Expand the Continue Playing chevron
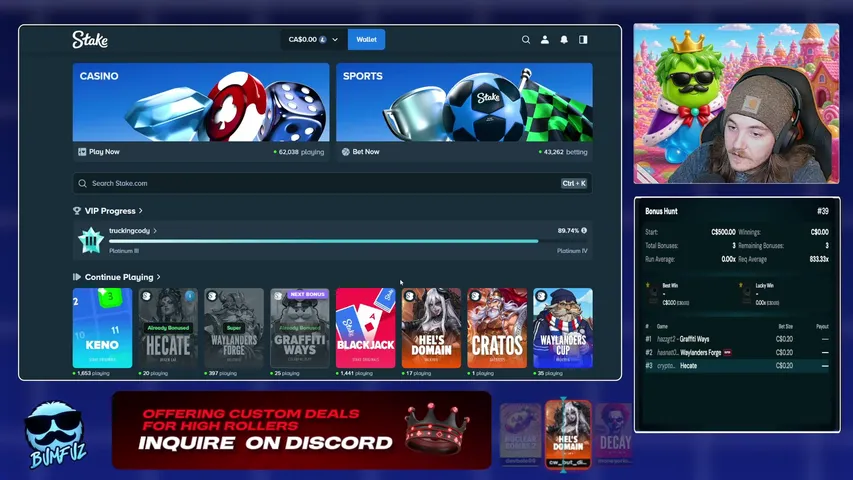The height and width of the screenshot is (480, 853). click(158, 277)
